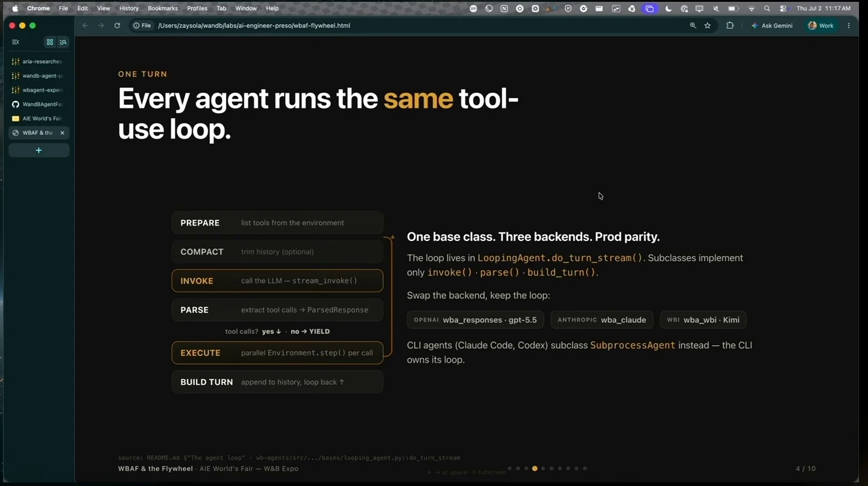This screenshot has height=486, width=868.
Task: Open Spotlight search icon
Action: [x=767, y=8]
